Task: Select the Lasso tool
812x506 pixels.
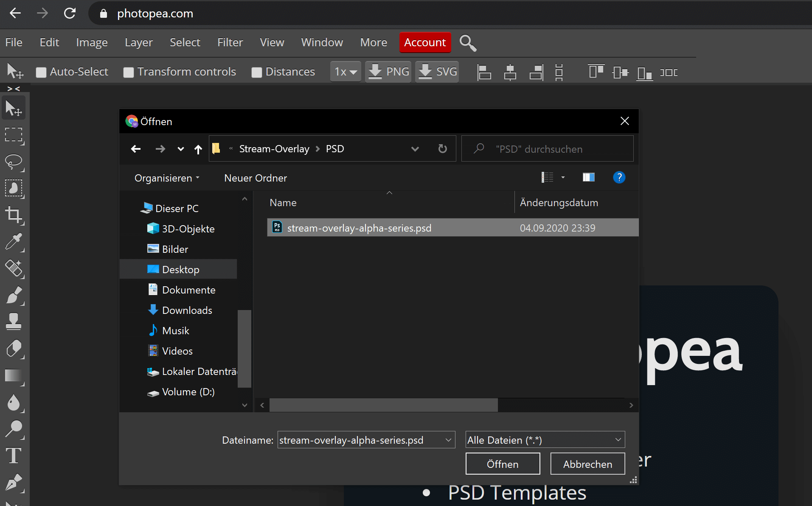Action: point(14,162)
